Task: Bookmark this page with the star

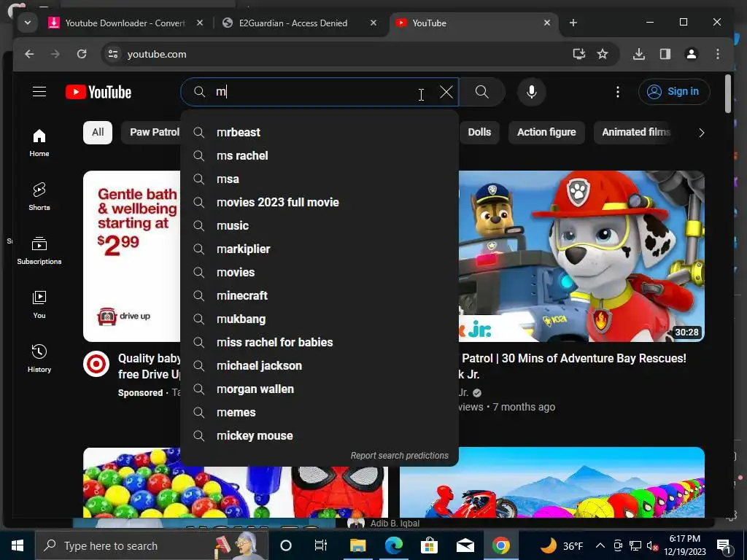Action: pos(603,54)
